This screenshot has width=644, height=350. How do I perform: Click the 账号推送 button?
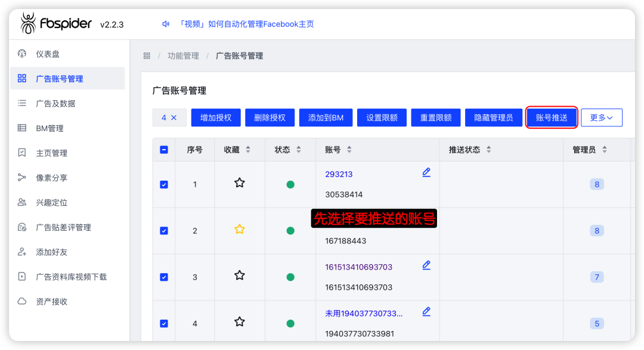[x=551, y=117]
